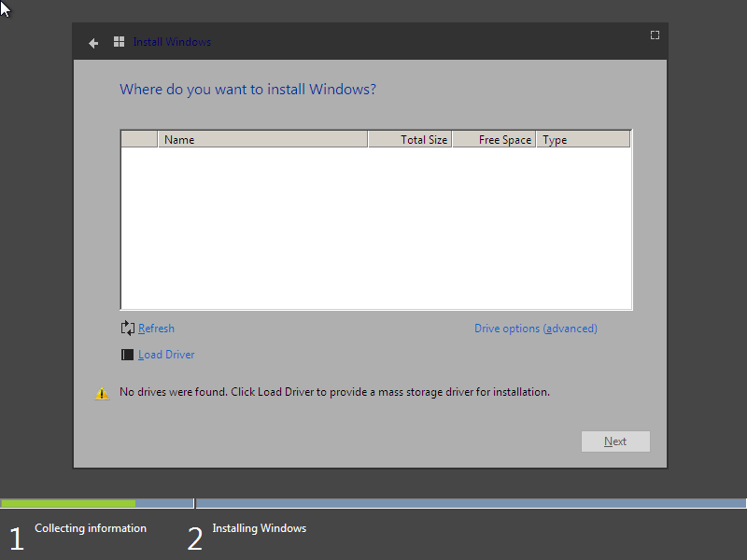Screen dimensions: 747x560
Task: Click the Next button
Action: (615, 441)
